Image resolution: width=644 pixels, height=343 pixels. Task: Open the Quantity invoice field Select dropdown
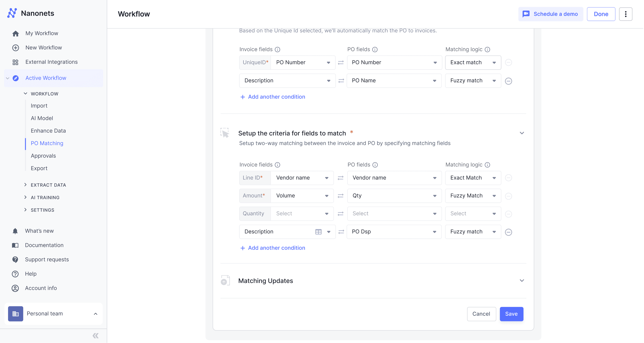[302, 213]
